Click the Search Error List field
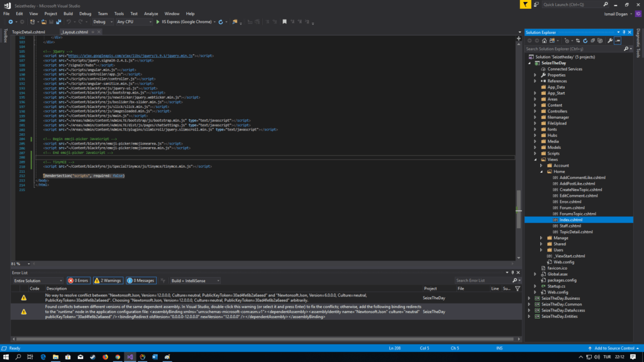This screenshot has width=644, height=362. 483,281
